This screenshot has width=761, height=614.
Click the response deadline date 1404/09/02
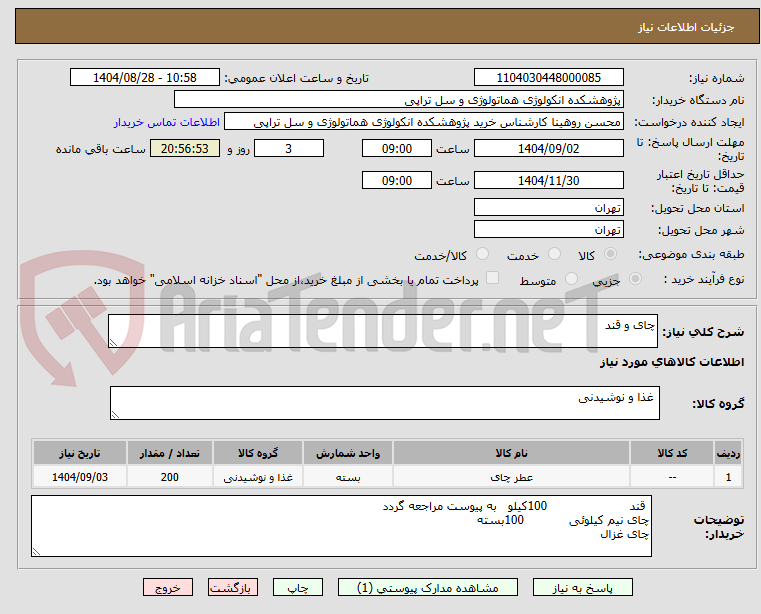(x=548, y=149)
